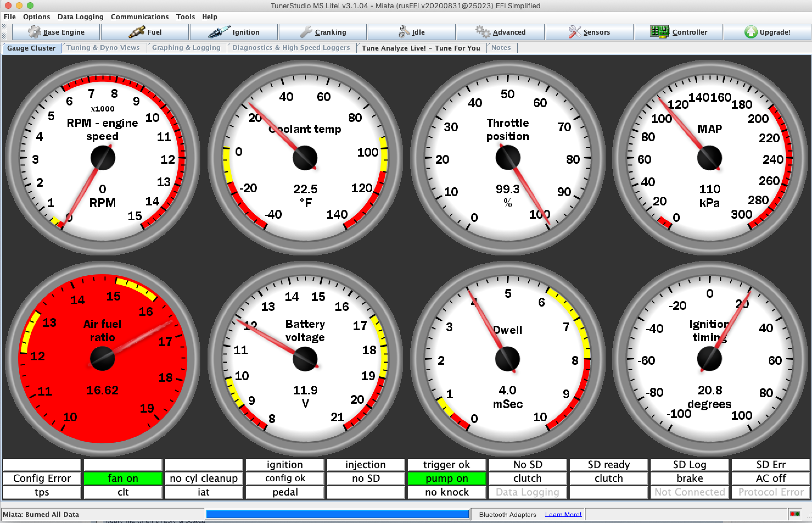Click the RPM engine speed gauge

pos(102,157)
